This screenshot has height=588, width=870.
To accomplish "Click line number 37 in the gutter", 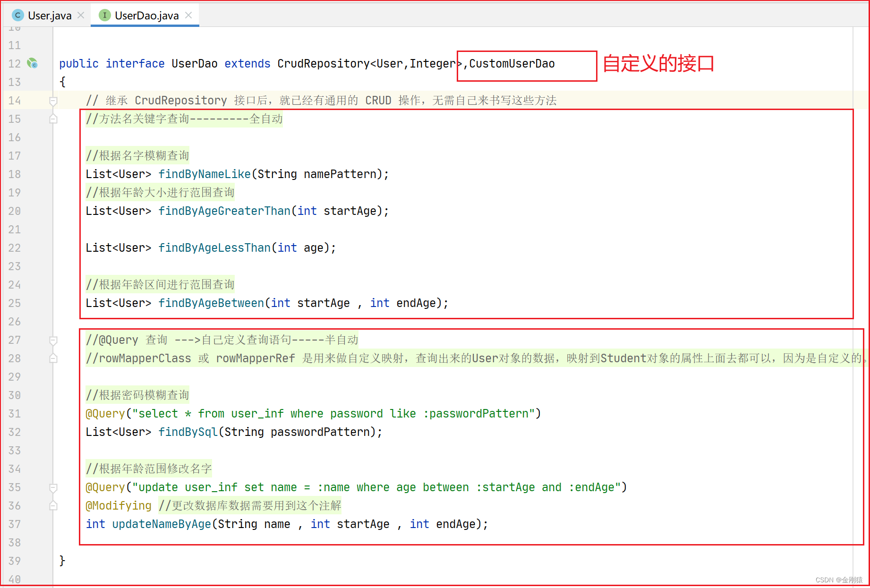I will tap(15, 524).
